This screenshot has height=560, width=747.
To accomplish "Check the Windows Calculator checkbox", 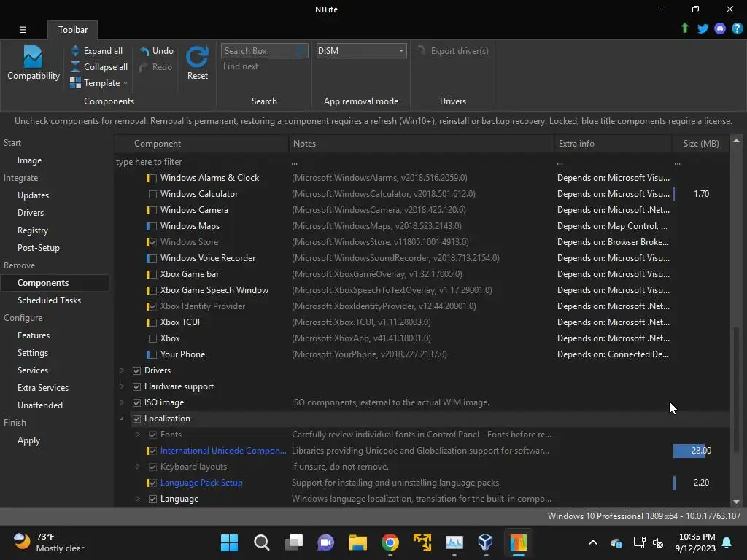I will tap(152, 194).
